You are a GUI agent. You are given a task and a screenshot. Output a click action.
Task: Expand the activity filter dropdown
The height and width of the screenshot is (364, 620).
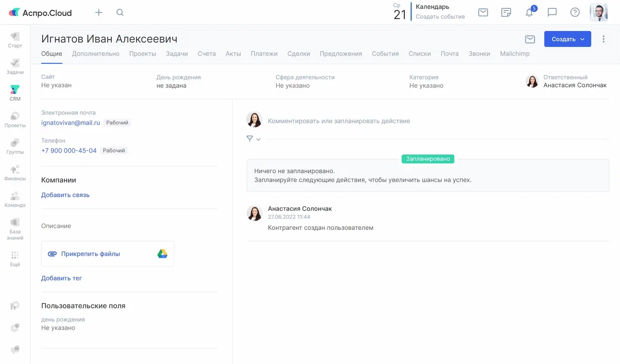pos(253,139)
